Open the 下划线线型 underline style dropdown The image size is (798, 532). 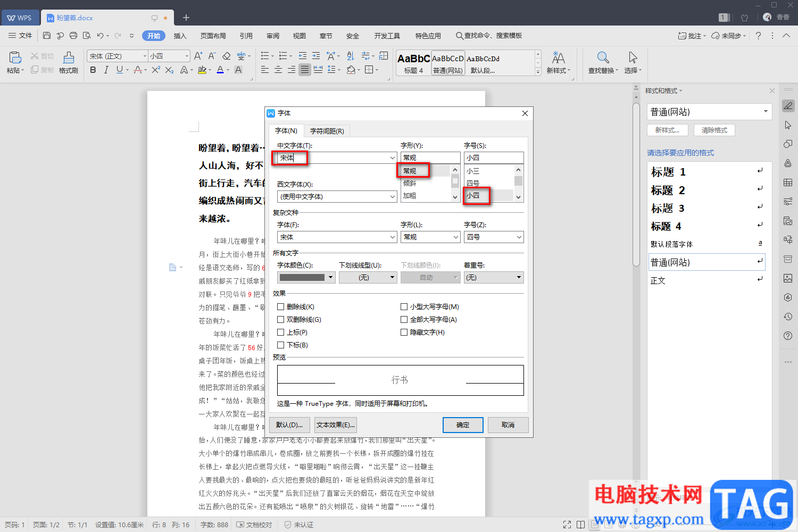click(x=368, y=277)
